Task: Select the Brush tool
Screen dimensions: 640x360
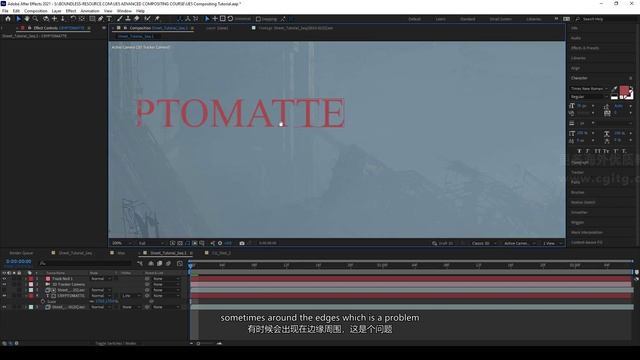Action: pos(120,19)
